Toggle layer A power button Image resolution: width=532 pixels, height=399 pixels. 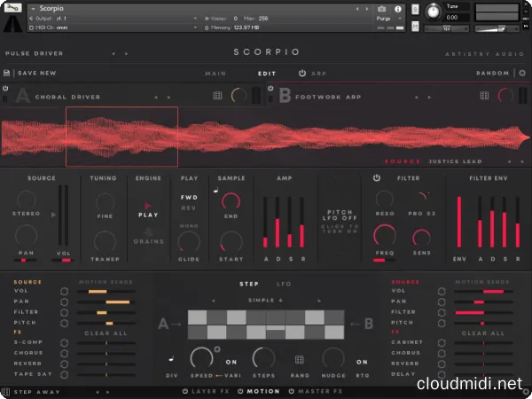click(5, 88)
